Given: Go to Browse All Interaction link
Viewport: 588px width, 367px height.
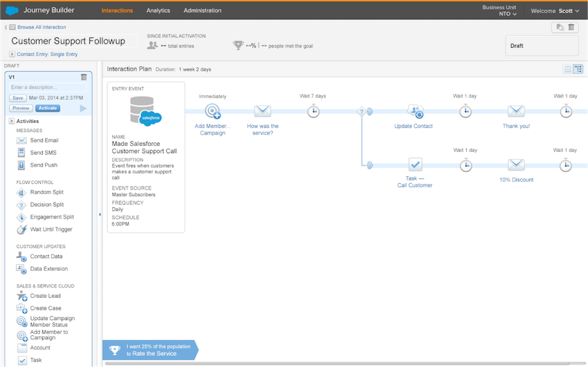Looking at the screenshot, I should point(42,27).
